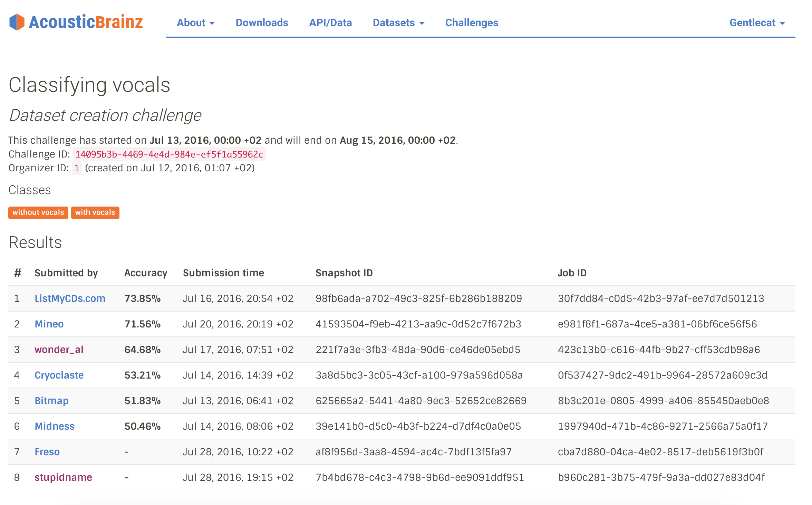812x505 pixels.
Task: Select job ID starting 0f537427-9dc2
Action: coord(663,375)
